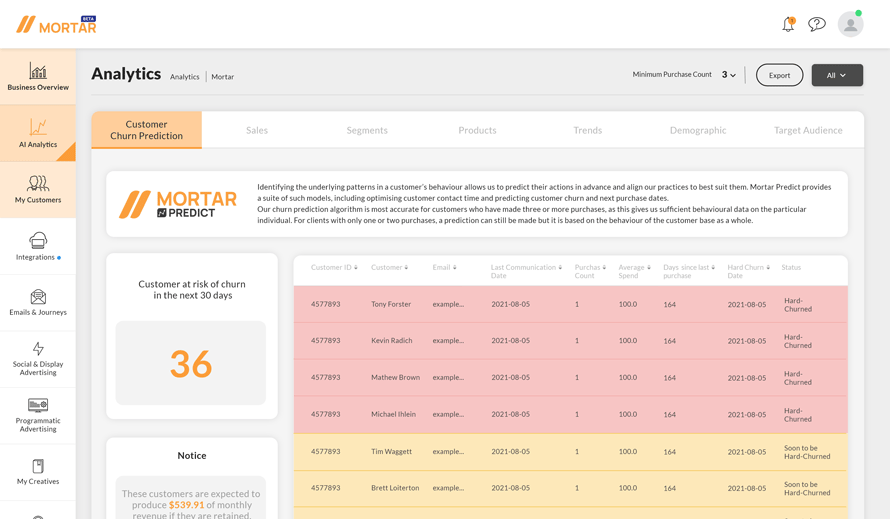Click Brett Loiterton's hard churn date
The width and height of the screenshot is (890, 519).
pos(747,488)
